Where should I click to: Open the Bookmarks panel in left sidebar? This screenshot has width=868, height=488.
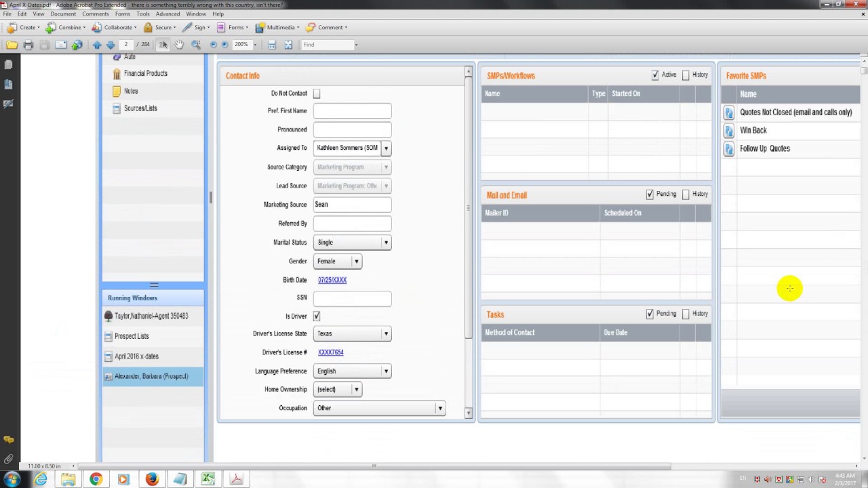tap(8, 84)
